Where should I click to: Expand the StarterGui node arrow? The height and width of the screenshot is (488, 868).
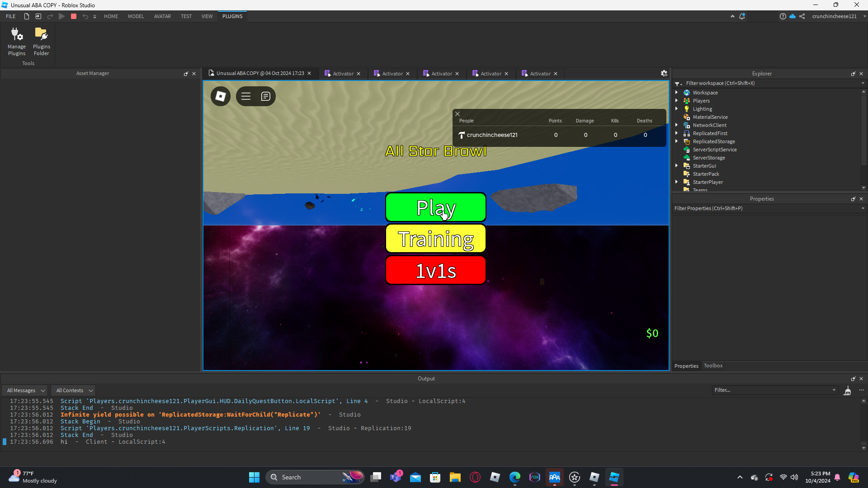click(x=677, y=166)
